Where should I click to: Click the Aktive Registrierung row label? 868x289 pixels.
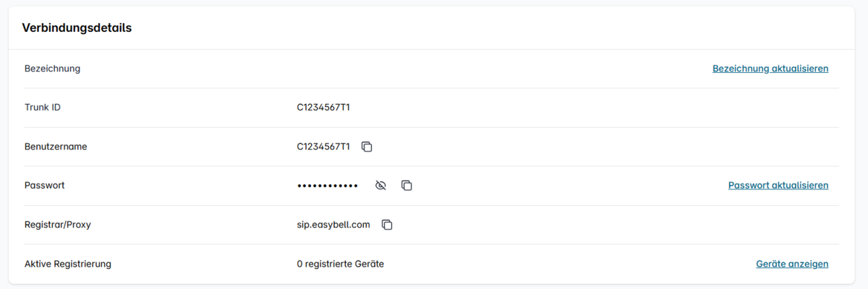(68, 264)
